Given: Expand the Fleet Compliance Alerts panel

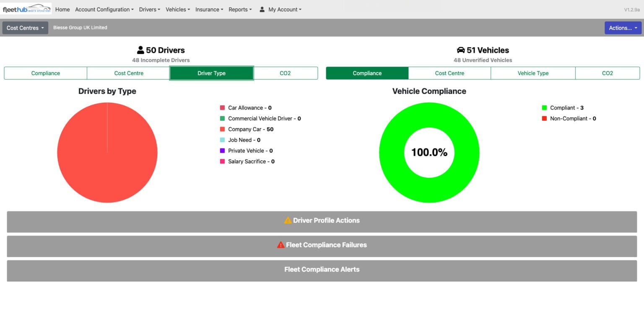Looking at the screenshot, I should (x=322, y=270).
